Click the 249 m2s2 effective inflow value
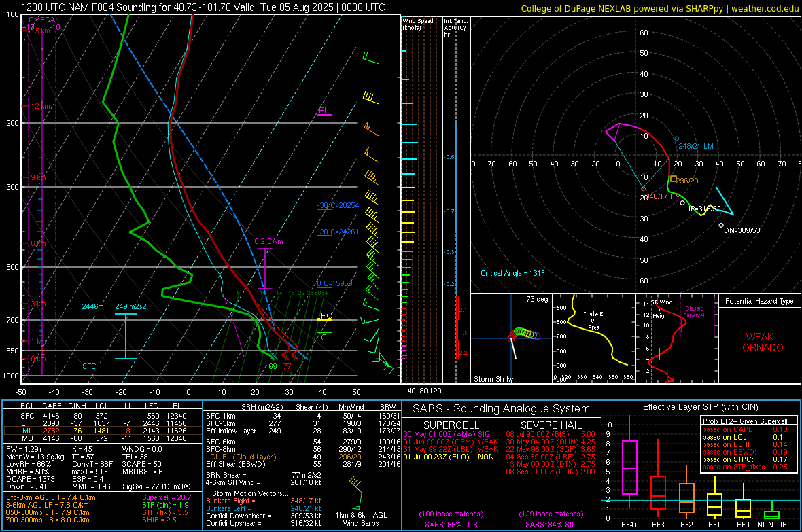Image resolution: width=802 pixels, height=532 pixels. 130,306
